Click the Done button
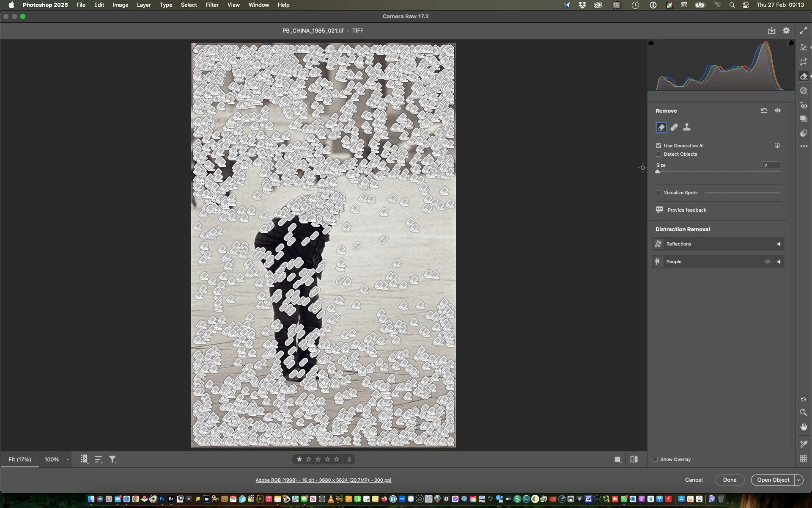This screenshot has width=812, height=508. (x=730, y=480)
